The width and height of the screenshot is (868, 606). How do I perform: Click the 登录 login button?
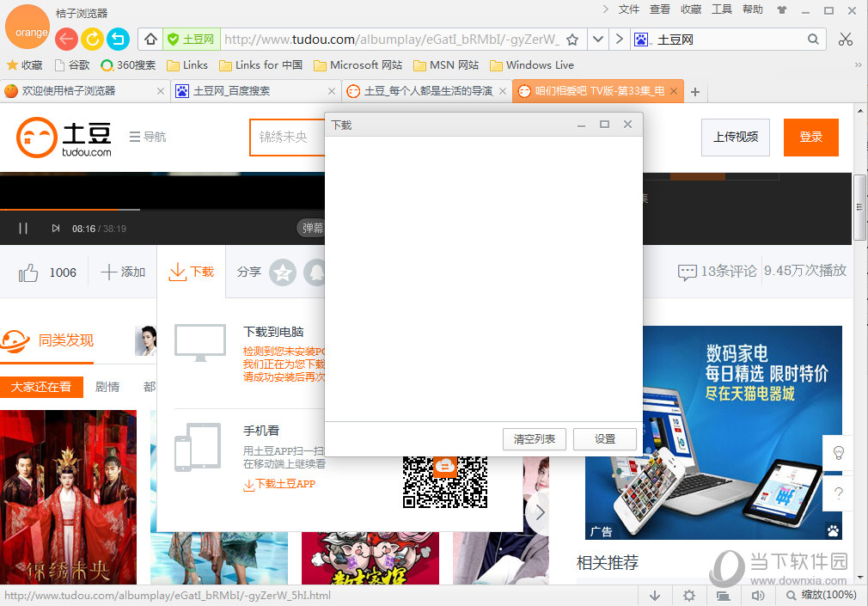810,138
